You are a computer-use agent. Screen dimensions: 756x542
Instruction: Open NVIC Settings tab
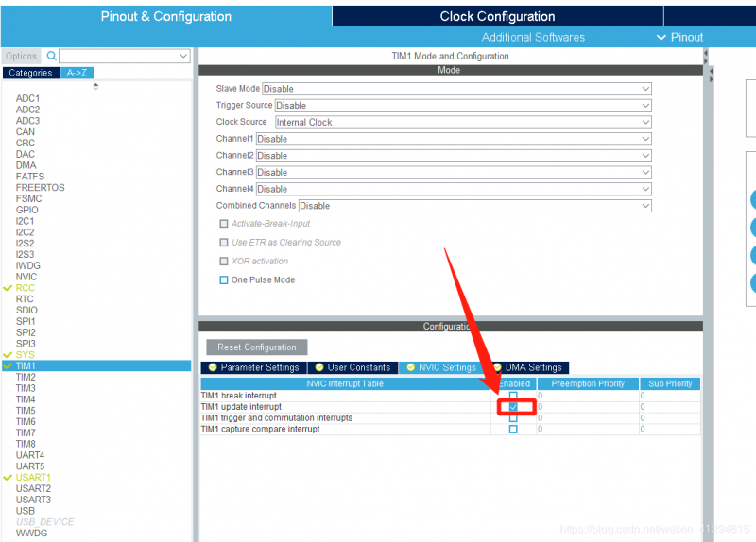441,367
